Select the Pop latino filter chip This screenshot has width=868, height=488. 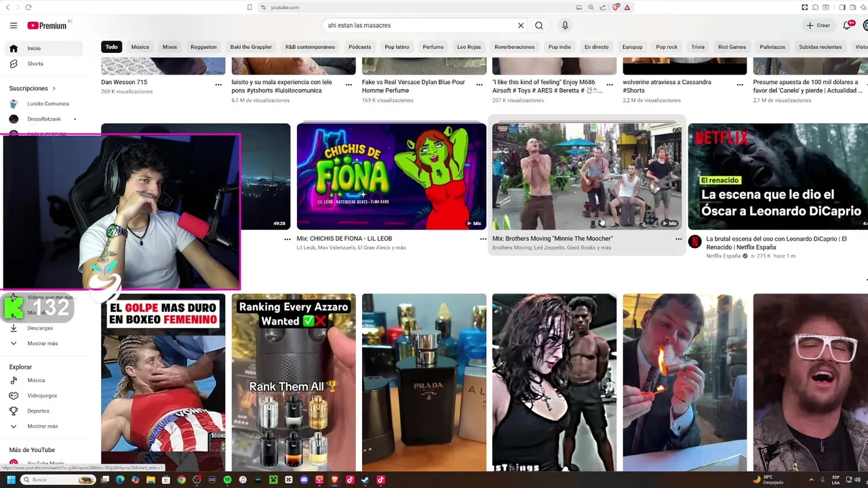pos(397,47)
